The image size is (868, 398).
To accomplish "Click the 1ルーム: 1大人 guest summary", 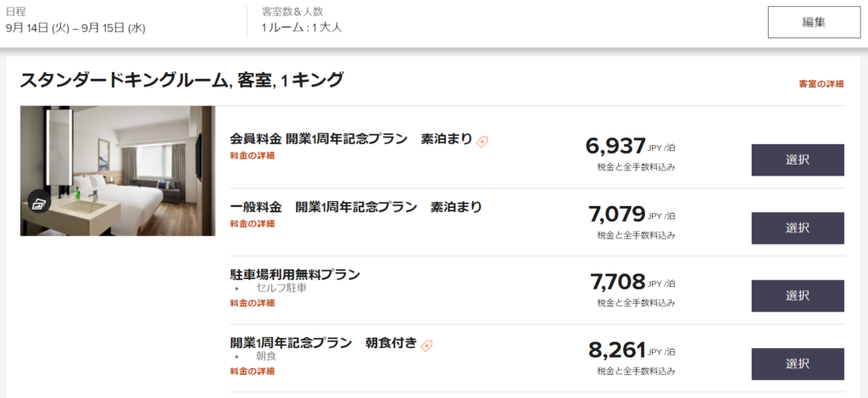I will (302, 28).
